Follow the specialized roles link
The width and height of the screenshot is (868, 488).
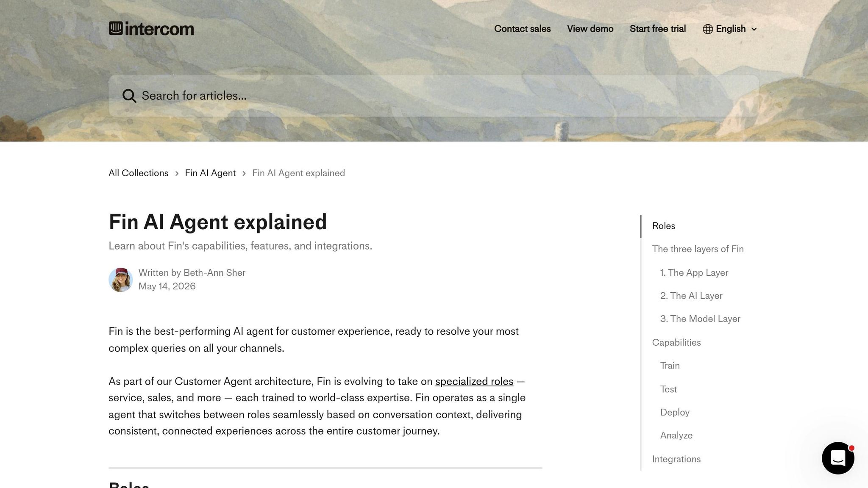[474, 381]
